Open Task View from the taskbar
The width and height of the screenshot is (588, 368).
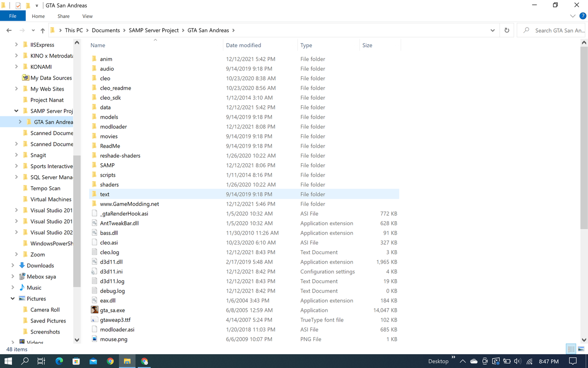coord(41,361)
